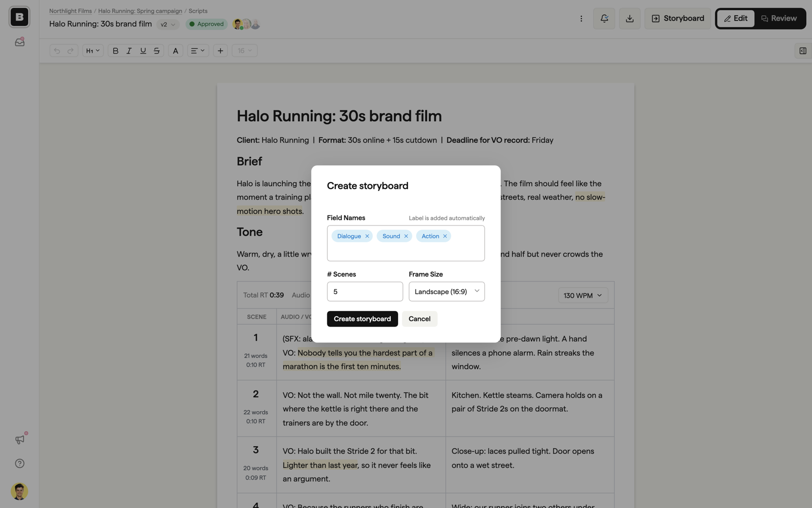The width and height of the screenshot is (812, 508).
Task: Toggle the side panel icon
Action: click(802, 51)
